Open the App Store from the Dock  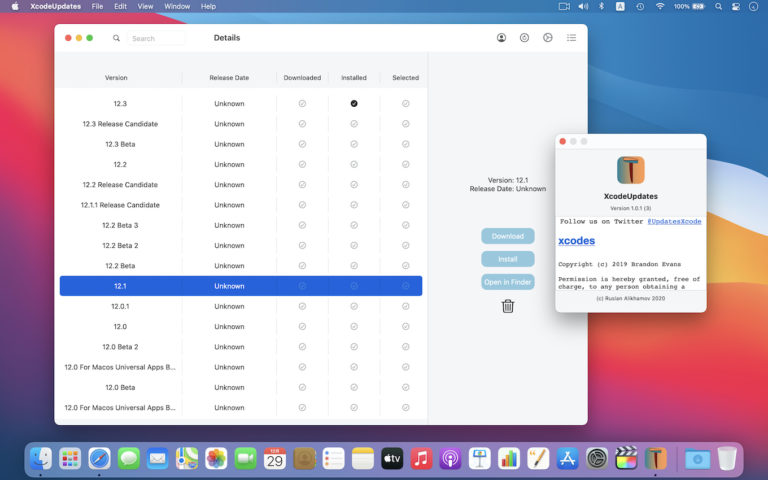pos(568,459)
